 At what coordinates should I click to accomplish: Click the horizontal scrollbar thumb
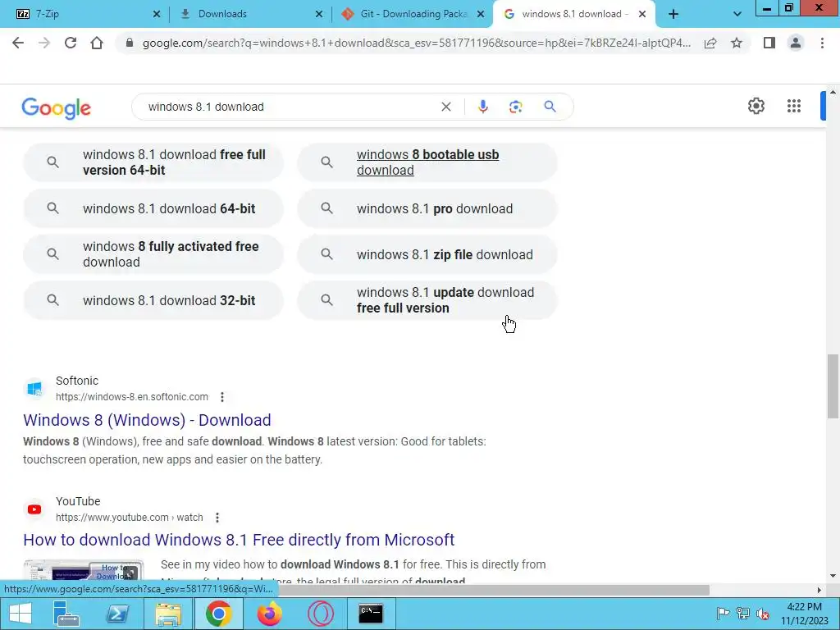point(493,590)
